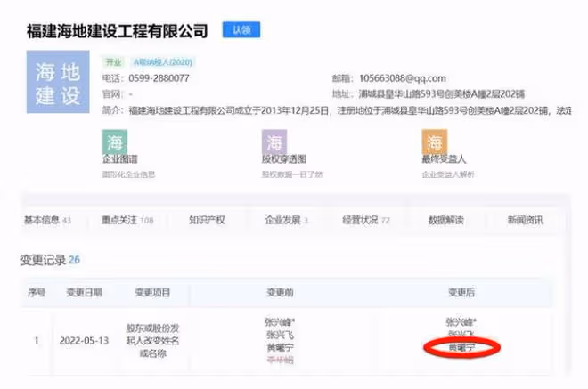This screenshot has width=588, height=389.
Task: Click the phone number 0599-2880077
Action: [x=159, y=78]
